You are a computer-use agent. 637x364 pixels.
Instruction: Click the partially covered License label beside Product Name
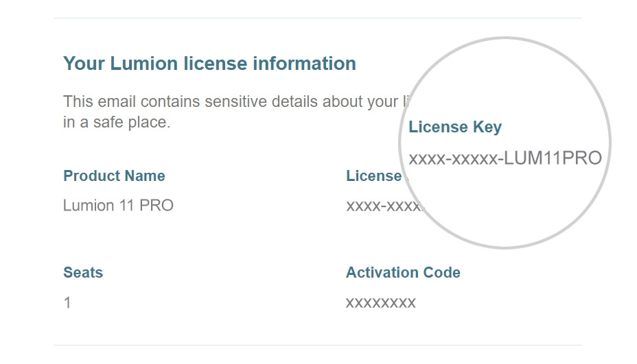[x=373, y=176]
